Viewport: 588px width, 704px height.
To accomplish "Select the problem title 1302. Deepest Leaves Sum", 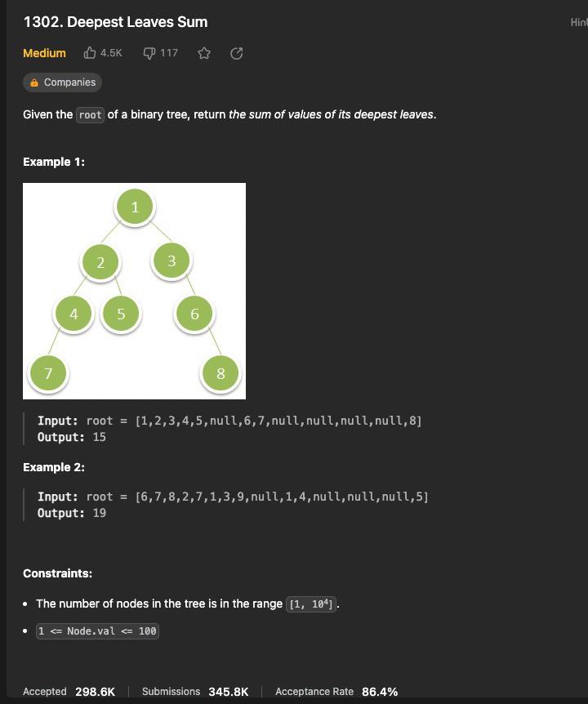I will (114, 22).
